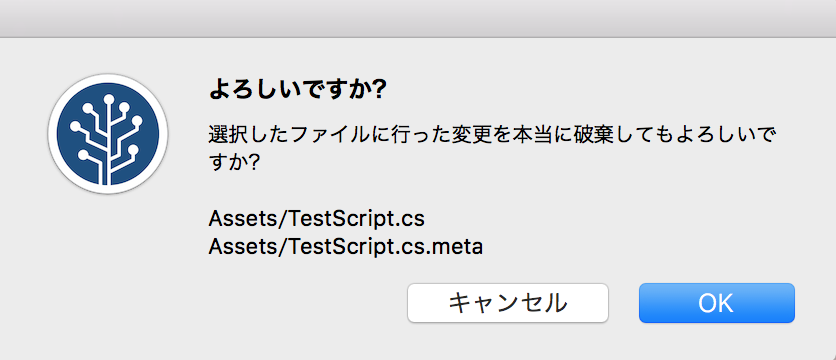Viewport: 836px width, 360px height.
Task: Click the trailing すか? message line
Action: coord(234,163)
